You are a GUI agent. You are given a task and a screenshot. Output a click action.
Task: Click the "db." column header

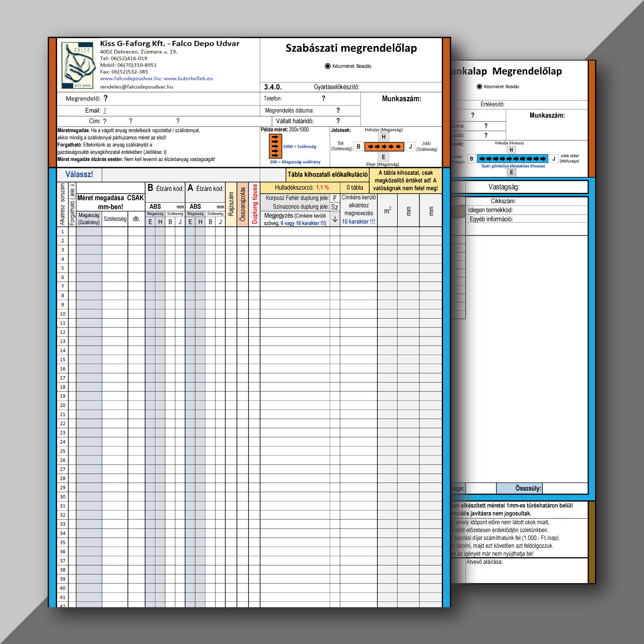pos(137,219)
